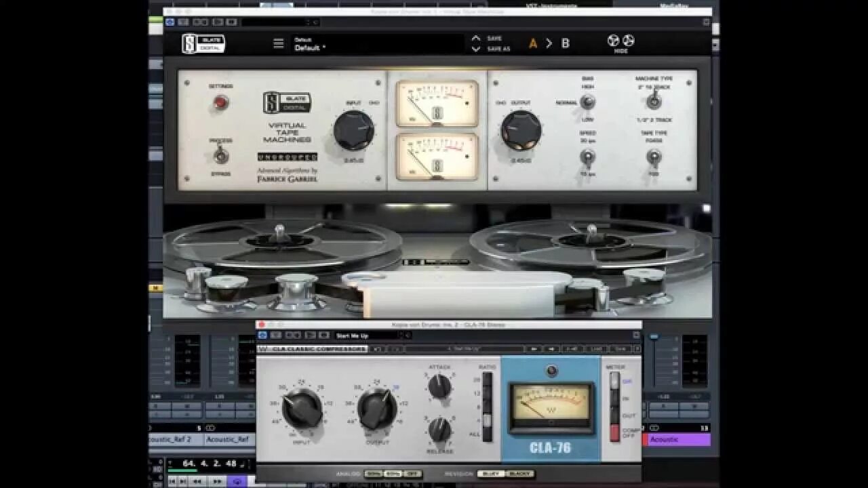Step to the next Slate preset
Screen dimensions: 868x488
click(x=476, y=49)
